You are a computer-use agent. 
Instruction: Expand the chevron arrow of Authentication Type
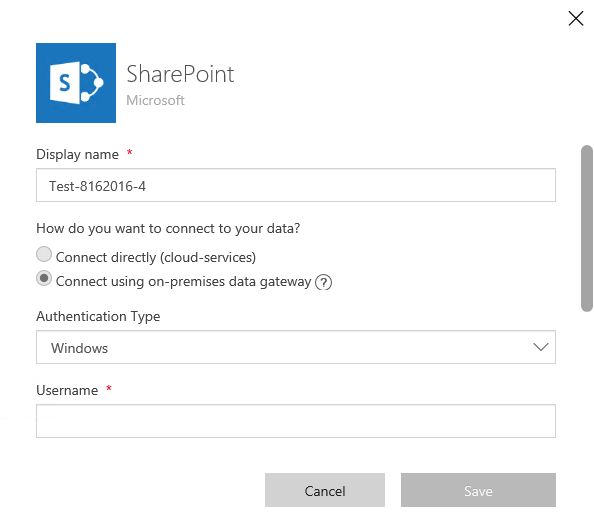coord(541,347)
